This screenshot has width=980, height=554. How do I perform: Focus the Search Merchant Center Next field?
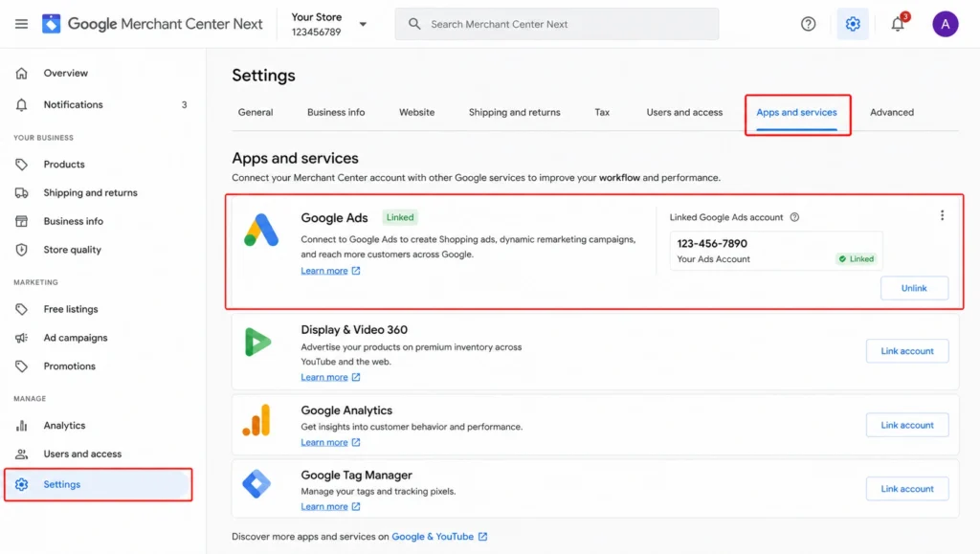[556, 24]
